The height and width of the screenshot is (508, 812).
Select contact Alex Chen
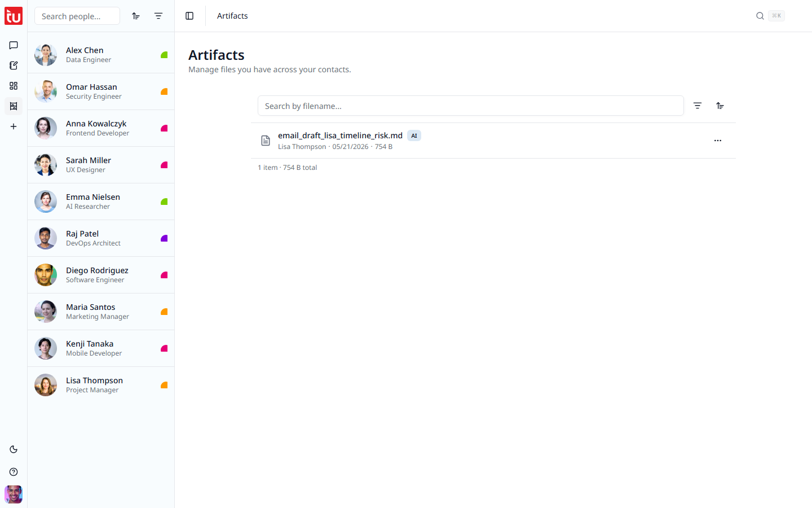click(x=101, y=55)
